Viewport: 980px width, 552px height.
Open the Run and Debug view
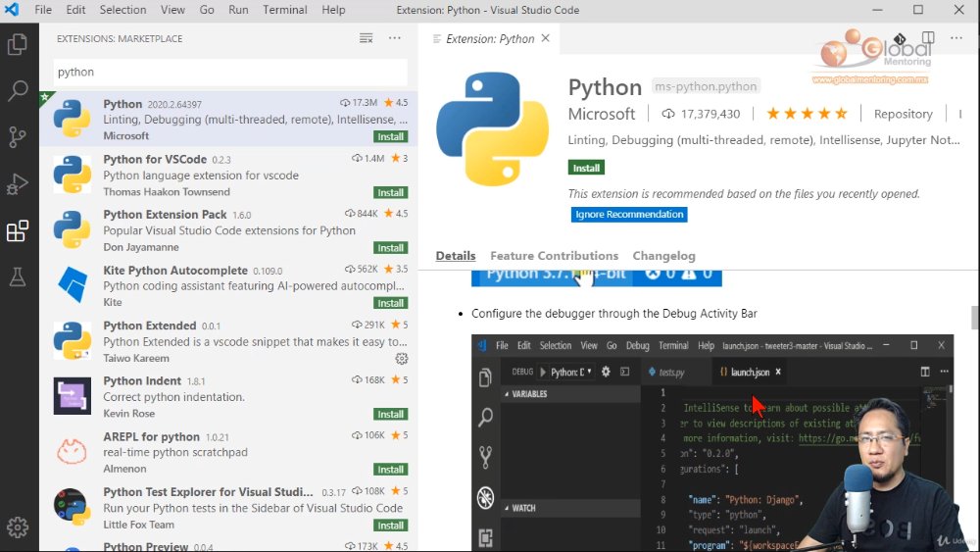18,183
